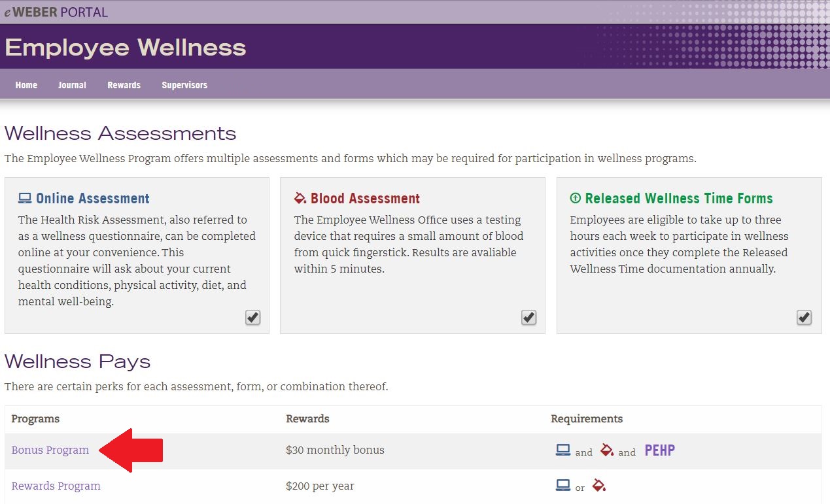Click the Online Assessment heading link
This screenshot has width=830, height=504.
tap(92, 198)
